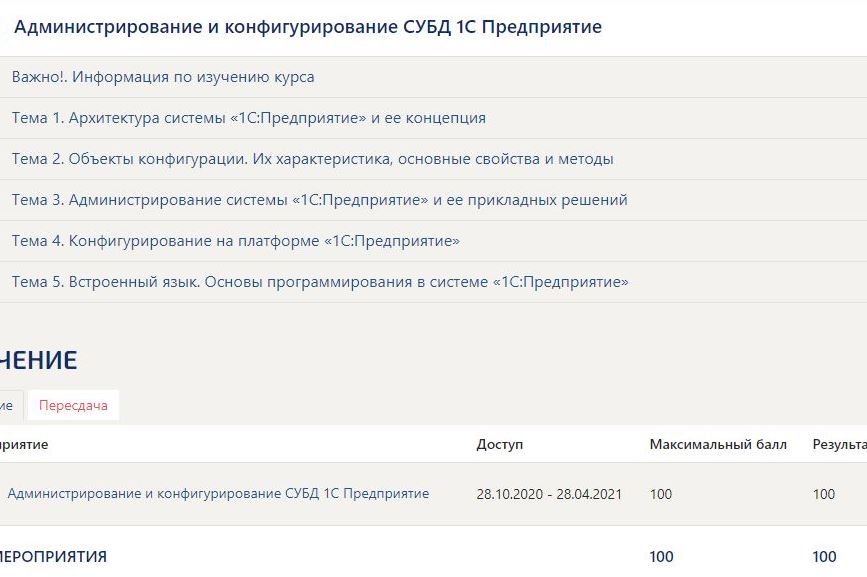Select the access date range 28.10.2020 - 28.04.2021
867x577 pixels.
549,494
